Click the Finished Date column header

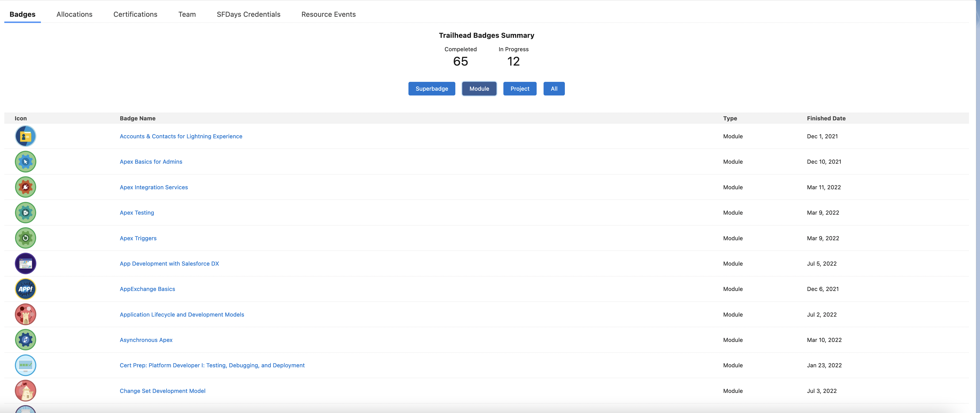pos(826,118)
